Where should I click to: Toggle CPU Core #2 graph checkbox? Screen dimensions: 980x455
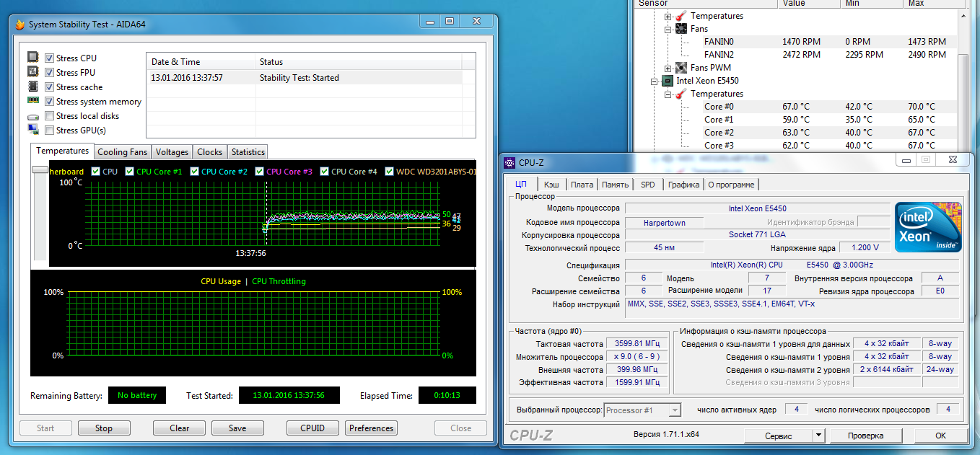(x=195, y=172)
